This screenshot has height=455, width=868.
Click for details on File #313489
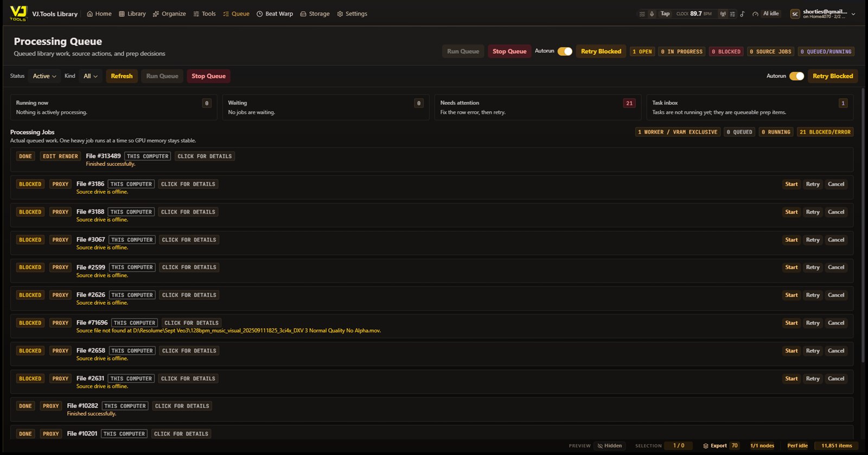pos(205,156)
